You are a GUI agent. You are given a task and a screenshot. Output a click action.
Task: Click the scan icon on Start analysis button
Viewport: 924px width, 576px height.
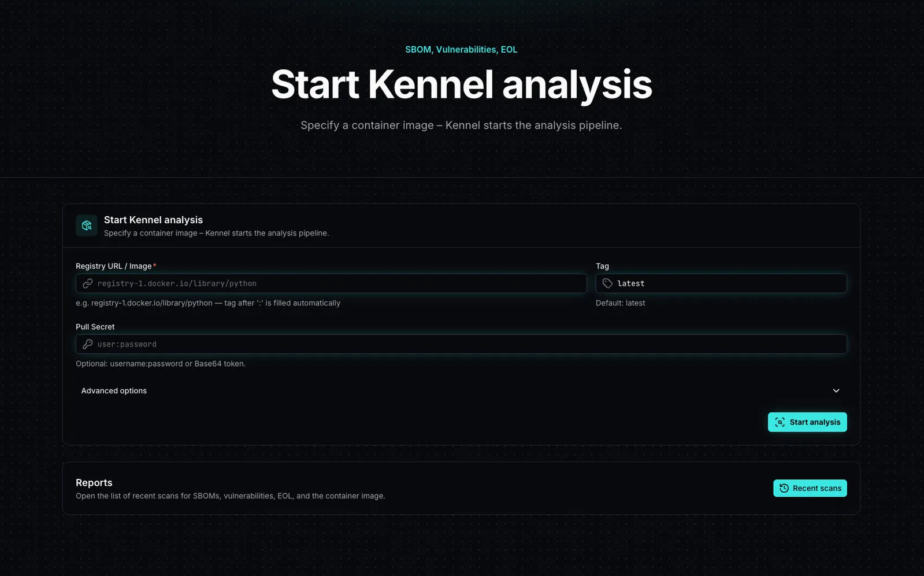pyautogui.click(x=780, y=422)
